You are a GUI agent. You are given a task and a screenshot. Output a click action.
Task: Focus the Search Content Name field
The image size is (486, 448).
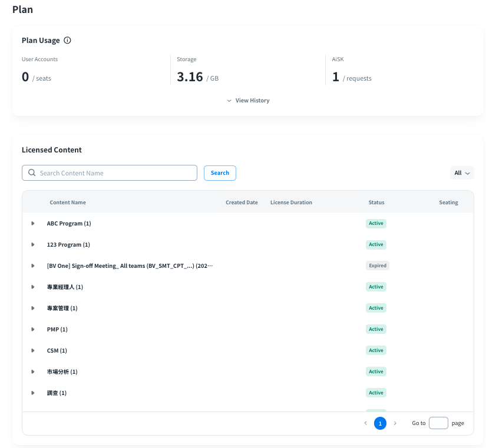[115, 173]
